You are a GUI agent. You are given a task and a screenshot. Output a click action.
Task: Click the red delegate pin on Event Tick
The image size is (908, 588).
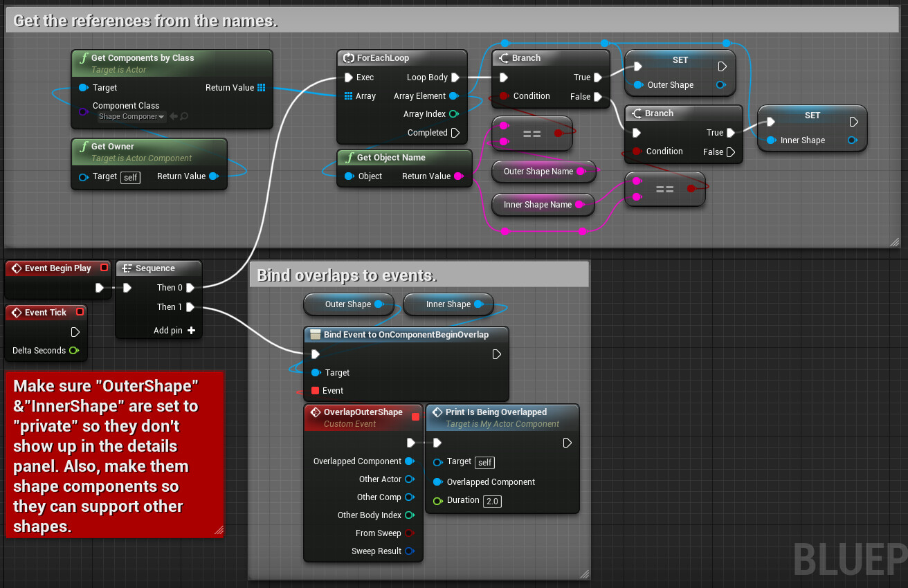(80, 312)
